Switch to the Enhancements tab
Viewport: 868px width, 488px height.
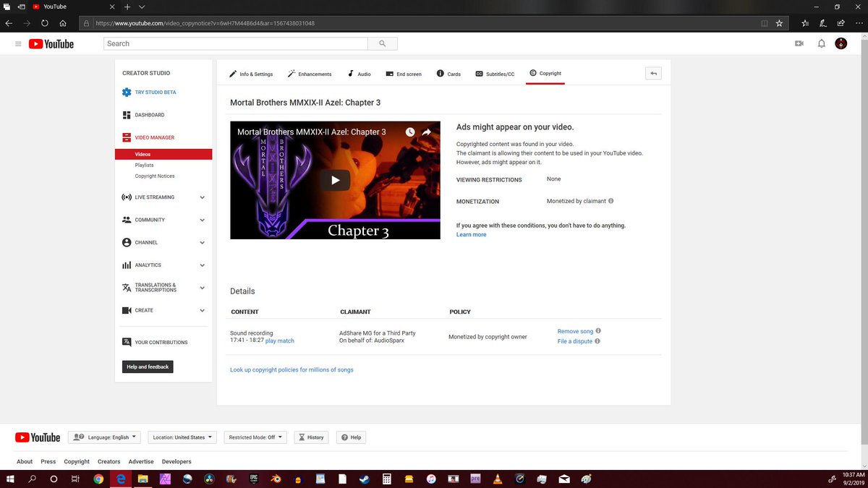click(310, 74)
